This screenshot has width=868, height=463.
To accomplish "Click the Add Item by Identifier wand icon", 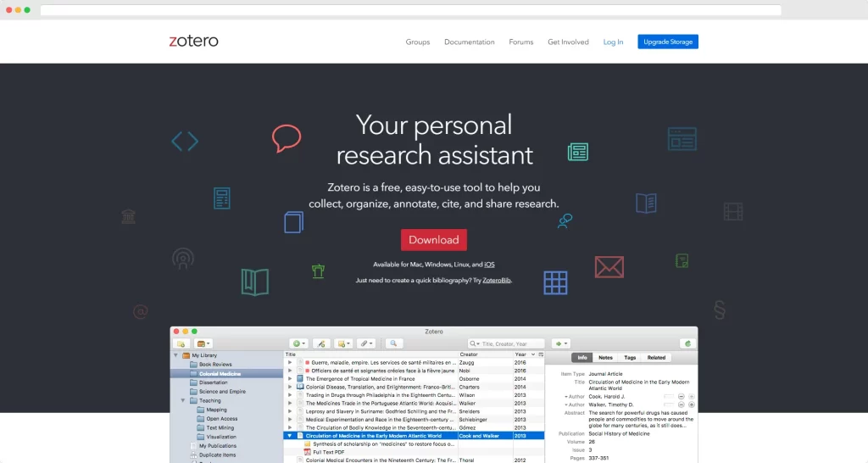I will click(321, 344).
